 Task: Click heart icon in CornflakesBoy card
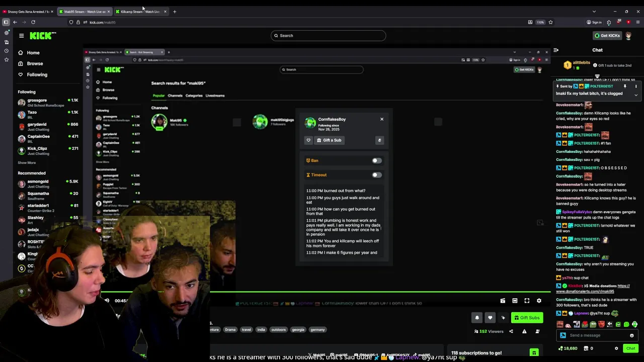pos(308,140)
